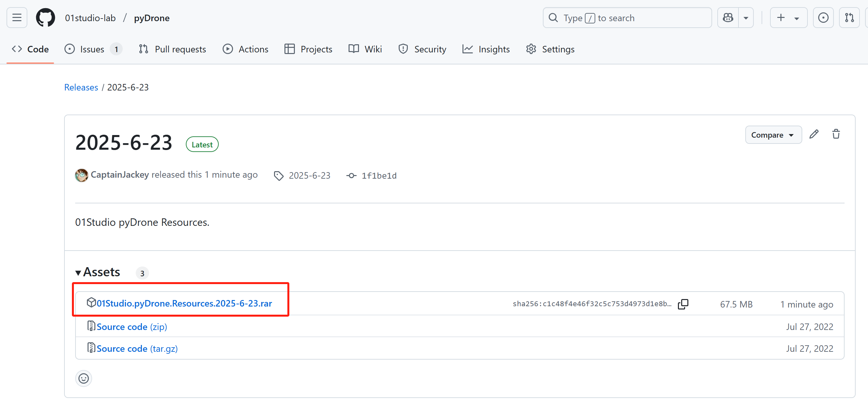Download Source code (zip)

click(132, 326)
